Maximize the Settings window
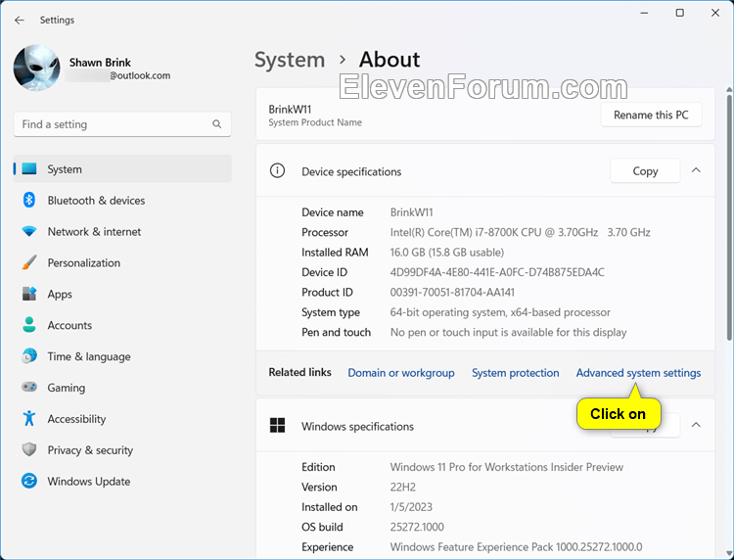 pos(680,13)
